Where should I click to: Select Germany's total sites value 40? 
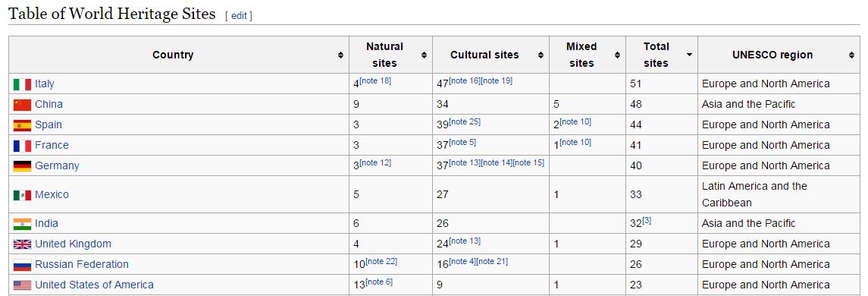[x=636, y=166]
